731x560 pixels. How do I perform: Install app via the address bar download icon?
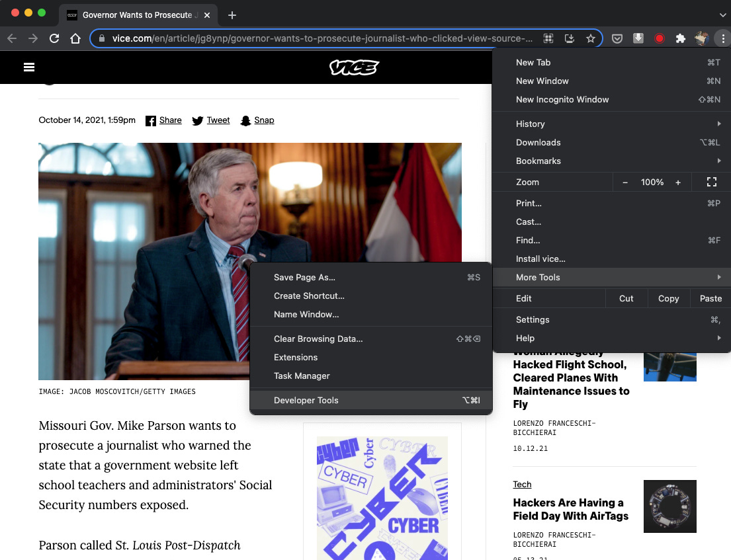pyautogui.click(x=569, y=38)
